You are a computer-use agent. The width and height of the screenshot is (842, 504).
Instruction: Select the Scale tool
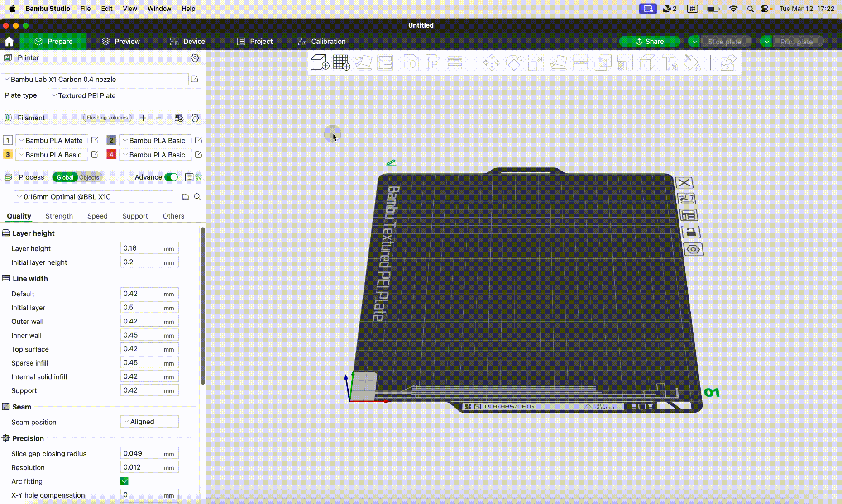coord(536,62)
